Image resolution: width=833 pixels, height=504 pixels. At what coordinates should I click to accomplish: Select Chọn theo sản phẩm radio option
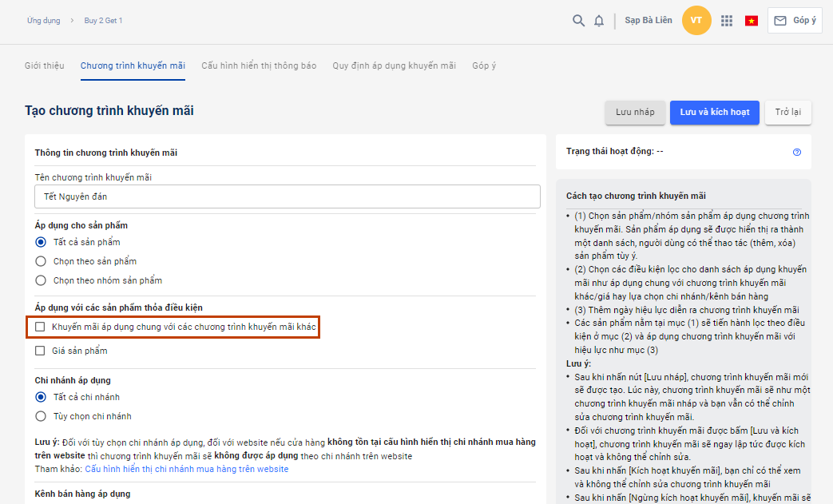tap(41, 261)
